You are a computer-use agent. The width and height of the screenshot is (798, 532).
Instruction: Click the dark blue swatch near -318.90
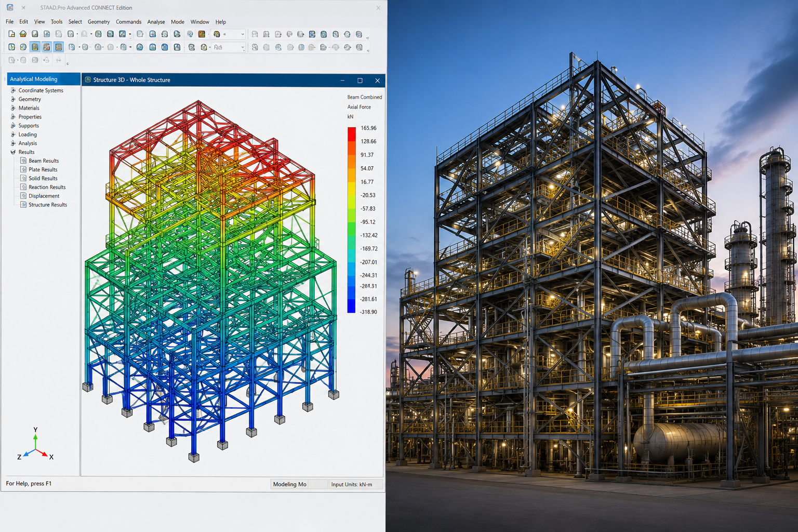point(352,307)
